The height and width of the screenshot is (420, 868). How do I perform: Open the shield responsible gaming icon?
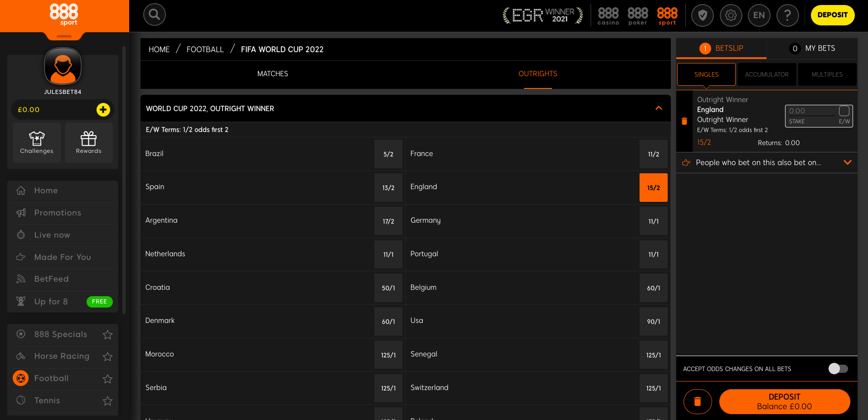click(703, 15)
